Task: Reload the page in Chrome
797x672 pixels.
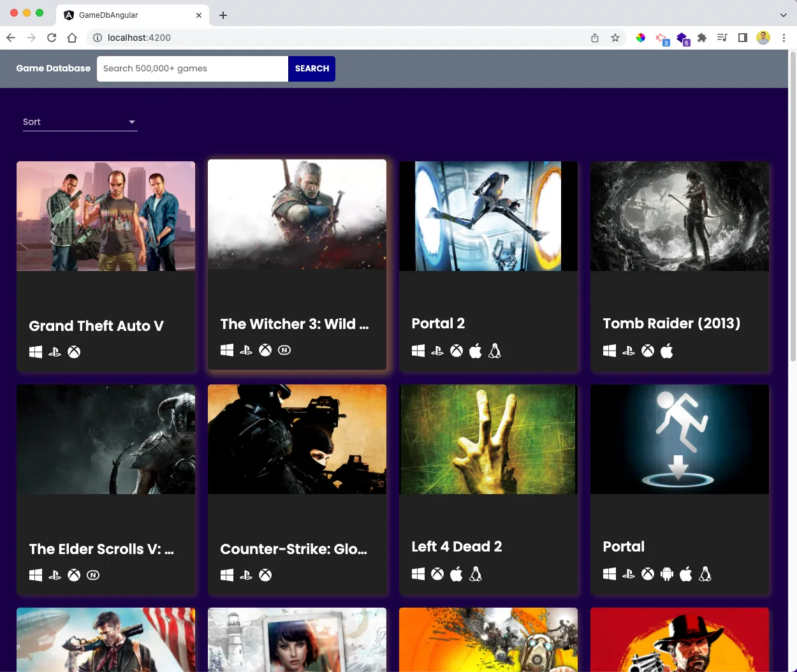Action: (52, 38)
